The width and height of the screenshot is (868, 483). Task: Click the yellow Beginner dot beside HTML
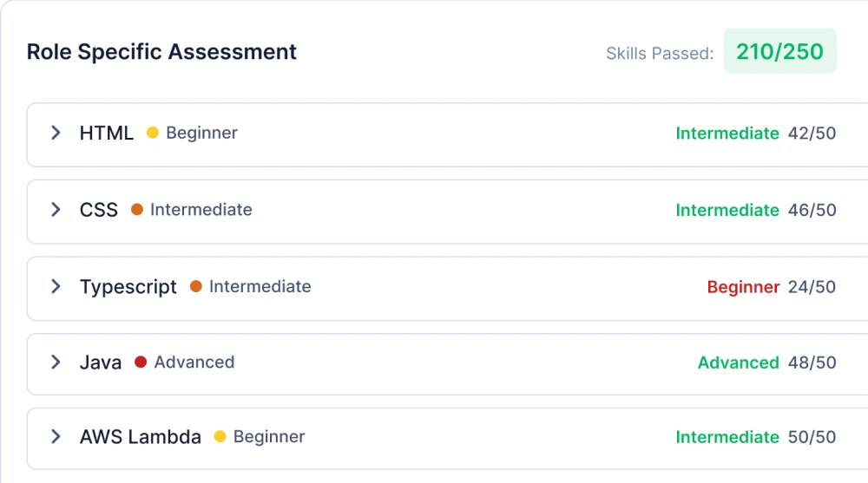153,133
